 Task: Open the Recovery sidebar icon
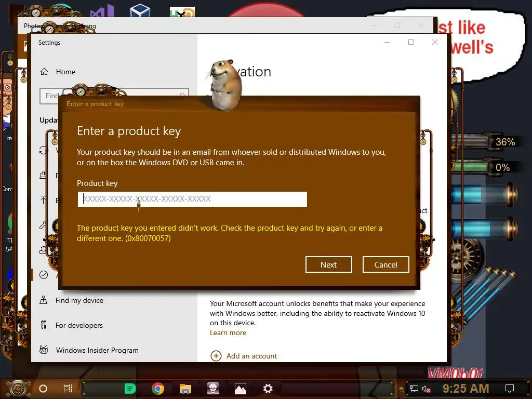coord(43,250)
